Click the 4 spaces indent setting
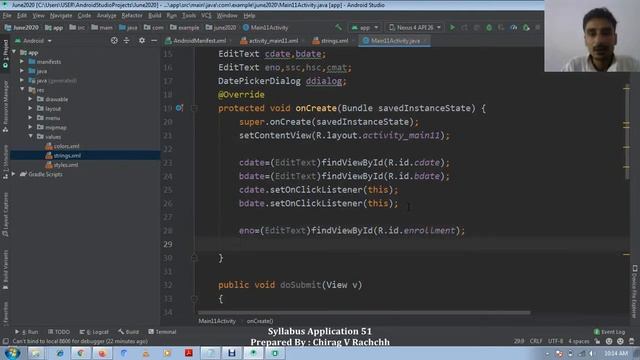Image resolution: width=640 pixels, height=360 pixels. point(579,341)
